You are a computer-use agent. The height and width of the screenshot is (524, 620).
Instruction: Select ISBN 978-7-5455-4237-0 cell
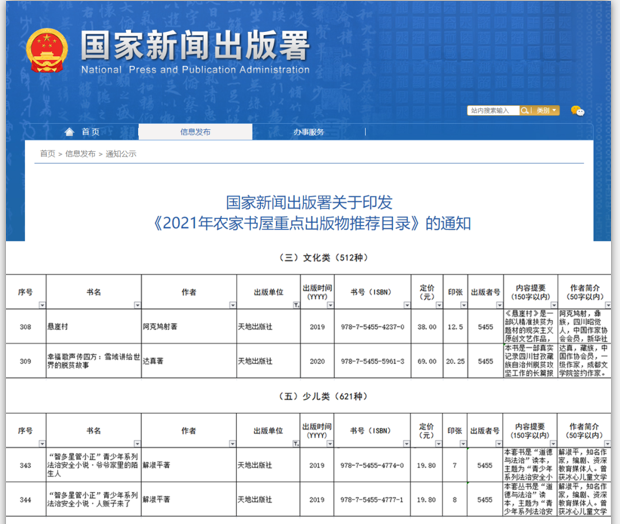(x=372, y=327)
